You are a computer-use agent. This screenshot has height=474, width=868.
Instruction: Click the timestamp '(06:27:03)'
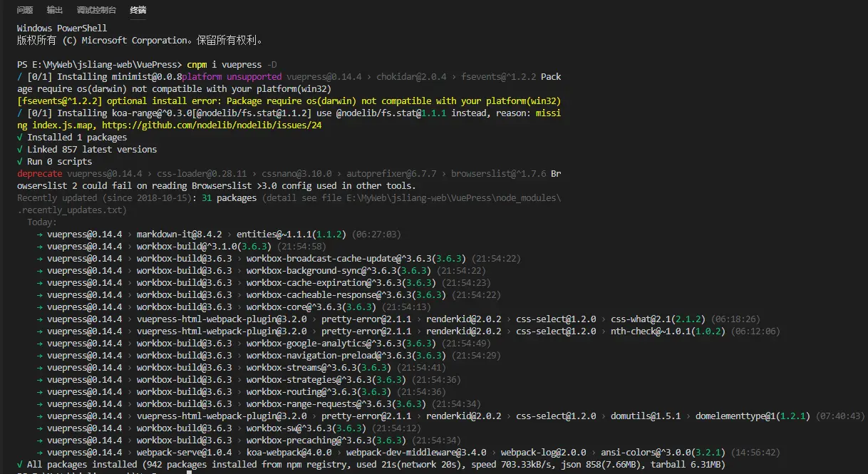tap(377, 234)
